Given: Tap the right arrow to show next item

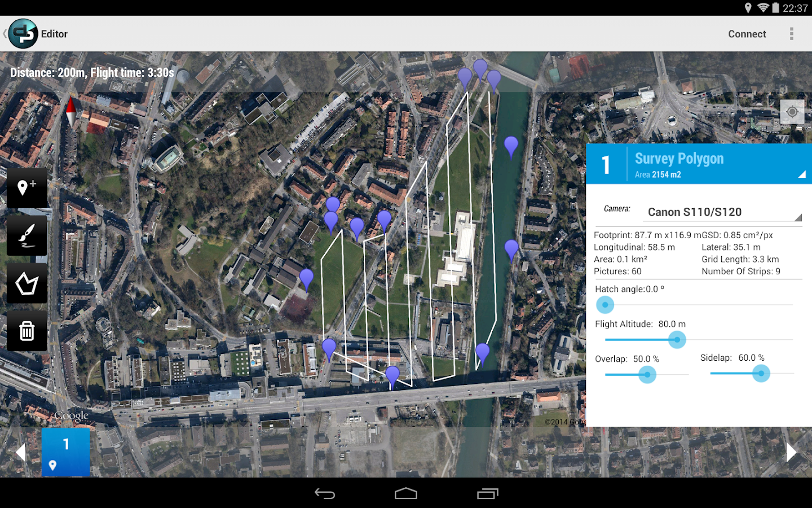Looking at the screenshot, I should tap(792, 452).
